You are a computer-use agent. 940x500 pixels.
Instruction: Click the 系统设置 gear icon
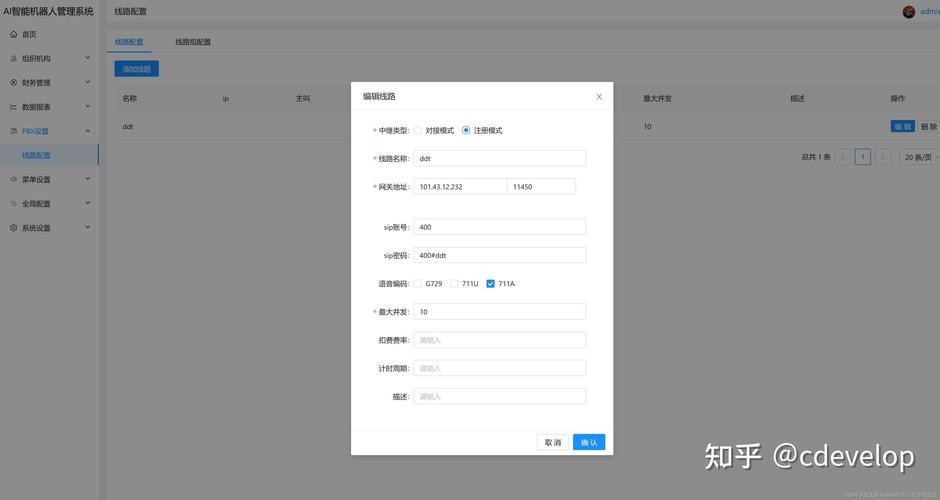tap(13, 228)
